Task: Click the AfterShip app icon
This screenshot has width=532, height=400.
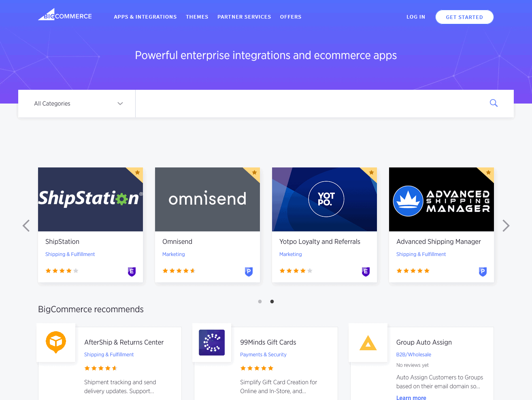Action: 56,342
